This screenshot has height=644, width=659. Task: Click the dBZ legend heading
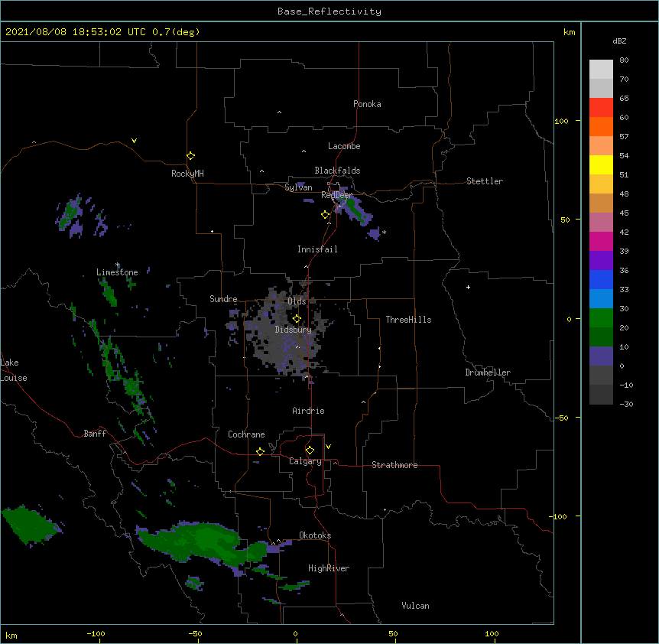pyautogui.click(x=619, y=41)
